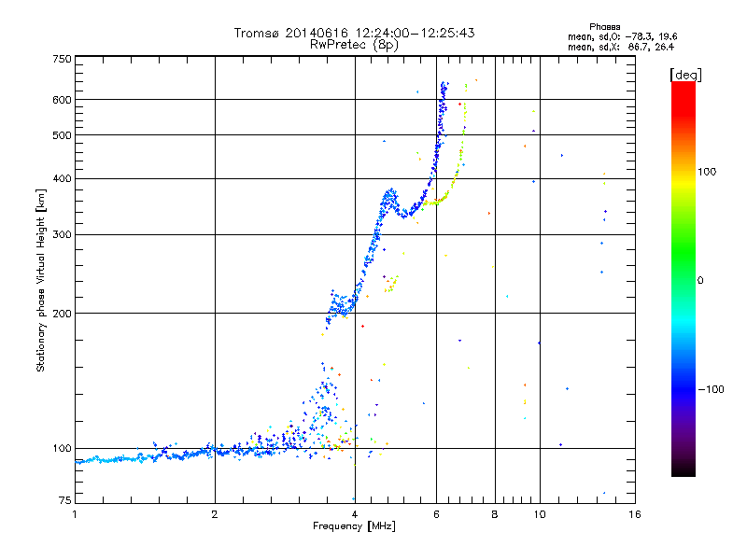The width and height of the screenshot is (747, 560).
Task: Click the '[deg]' colorbar label
Action: 685,75
